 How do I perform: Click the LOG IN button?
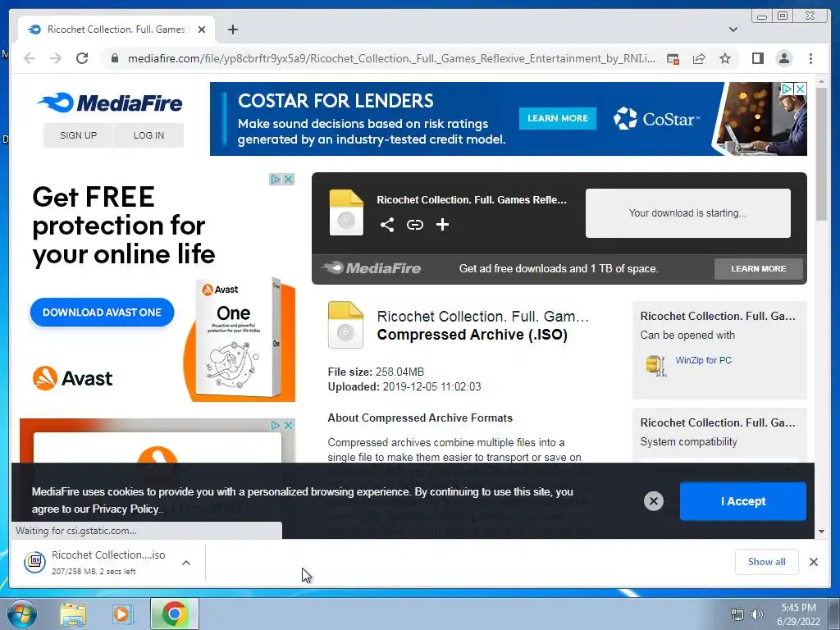149,135
